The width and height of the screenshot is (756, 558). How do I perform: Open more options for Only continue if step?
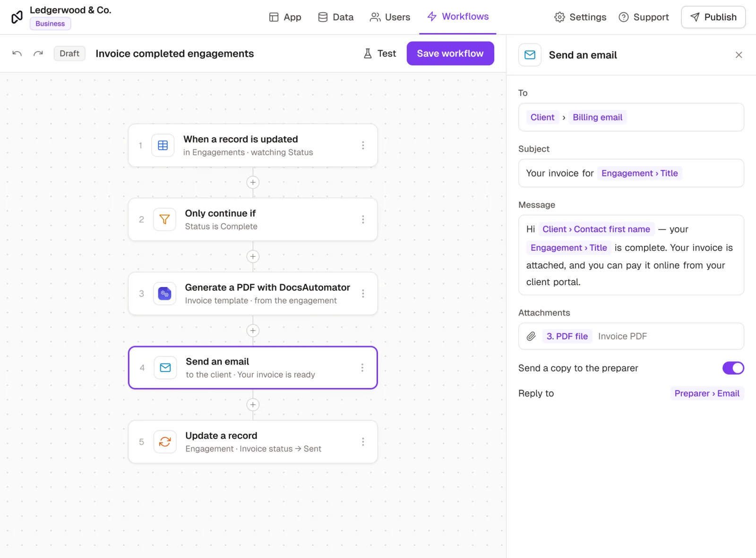363,220
